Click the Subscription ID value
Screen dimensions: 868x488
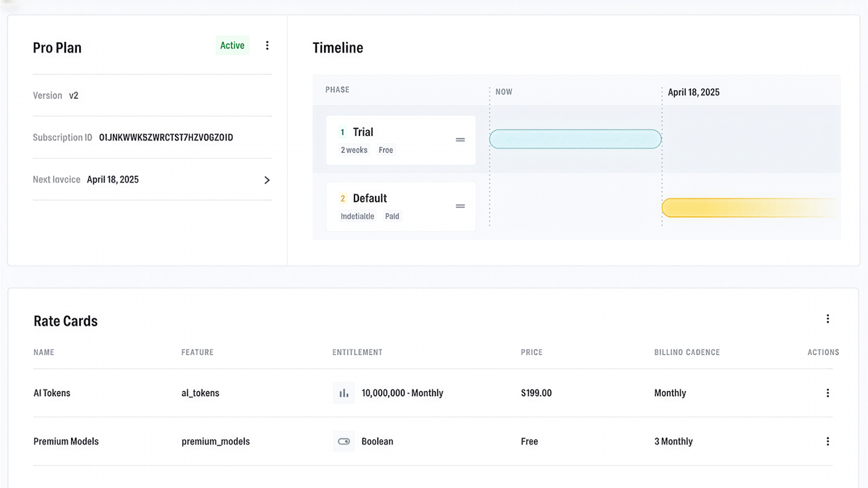[166, 137]
